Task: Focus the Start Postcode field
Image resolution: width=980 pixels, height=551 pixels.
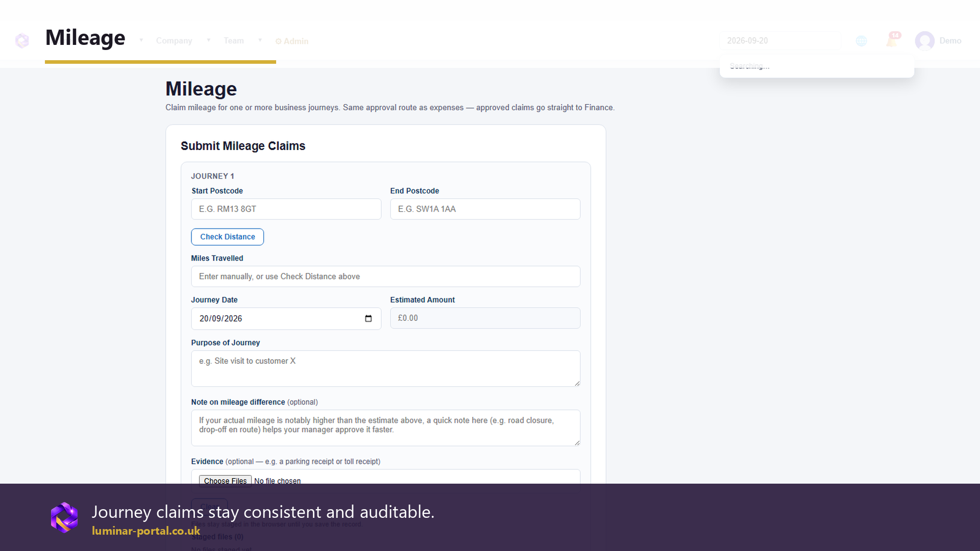Action: pyautogui.click(x=286, y=209)
